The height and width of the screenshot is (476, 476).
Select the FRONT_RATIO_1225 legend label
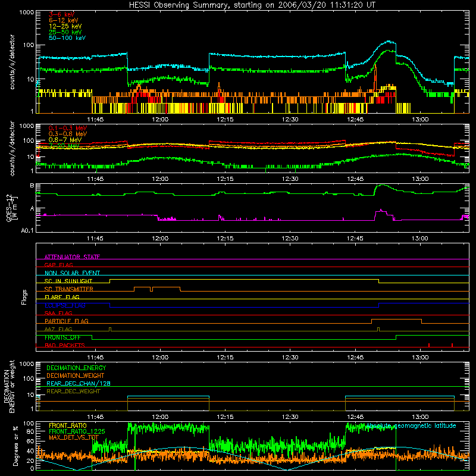click(x=77, y=431)
